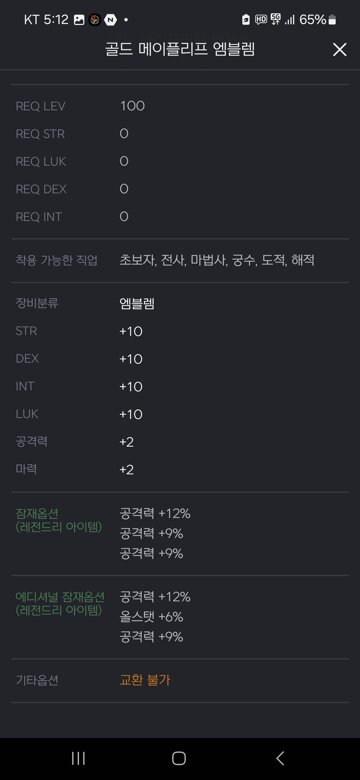This screenshot has height=780, width=360.
Task: Tap the 잠재옵션 레전드리 아이템 label
Action: click(x=59, y=520)
